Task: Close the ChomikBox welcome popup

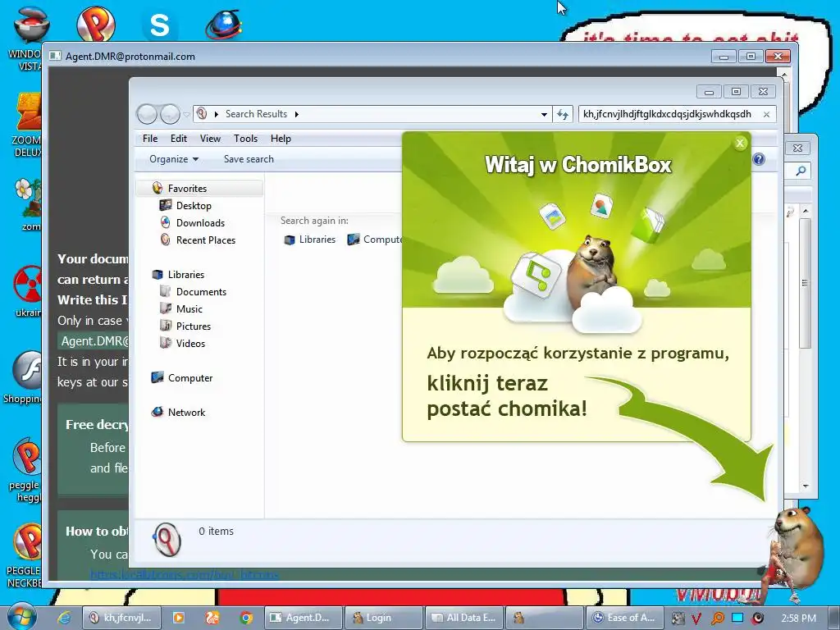Action: point(740,143)
